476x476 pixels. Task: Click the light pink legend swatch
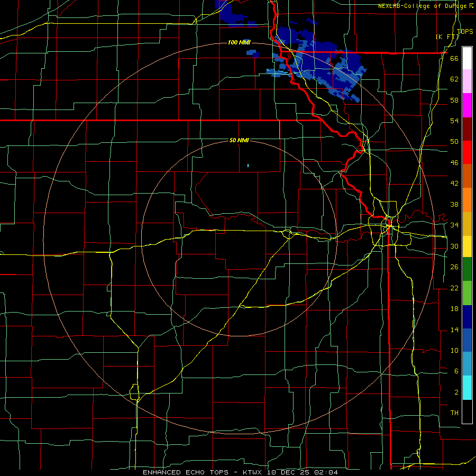coord(467,81)
